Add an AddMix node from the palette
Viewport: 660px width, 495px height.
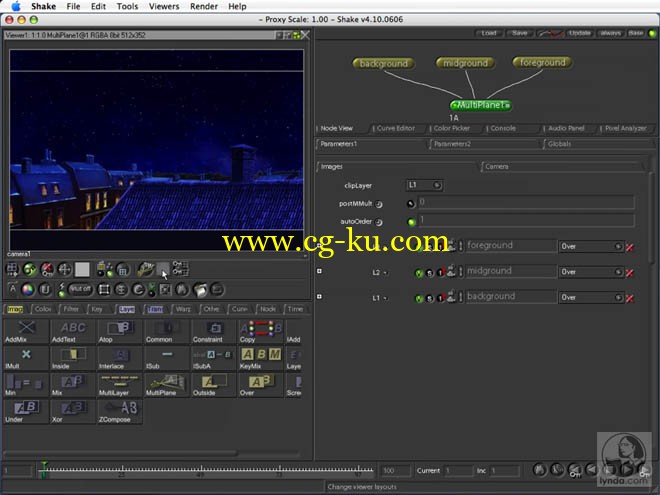26,331
